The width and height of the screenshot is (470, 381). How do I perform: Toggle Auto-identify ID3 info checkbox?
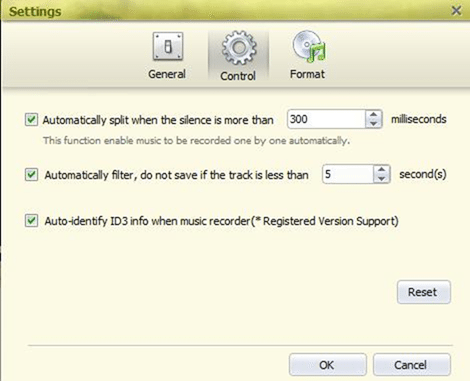click(x=31, y=221)
